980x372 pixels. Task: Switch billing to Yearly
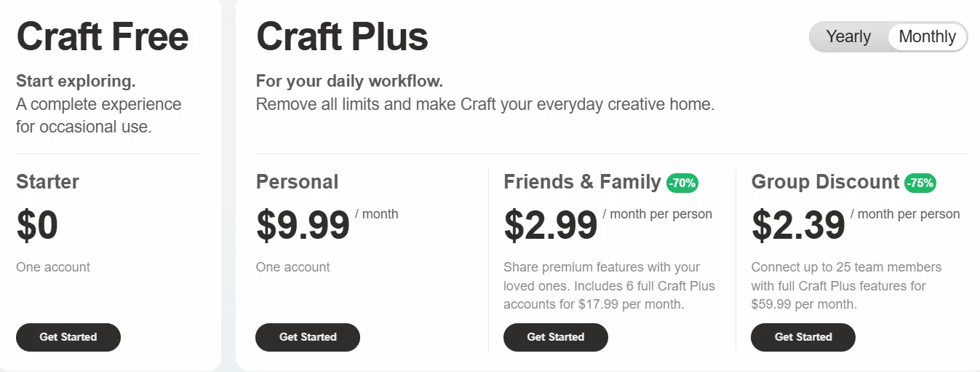[x=848, y=36]
